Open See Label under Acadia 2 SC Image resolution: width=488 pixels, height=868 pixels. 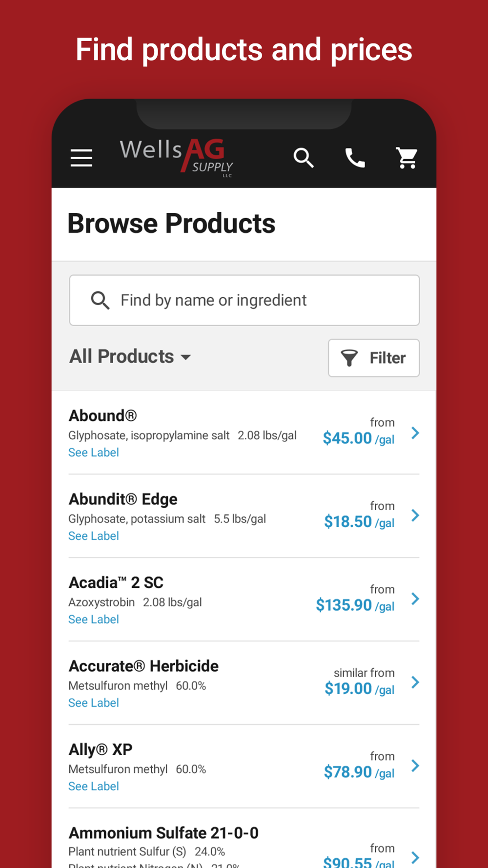pos(94,620)
